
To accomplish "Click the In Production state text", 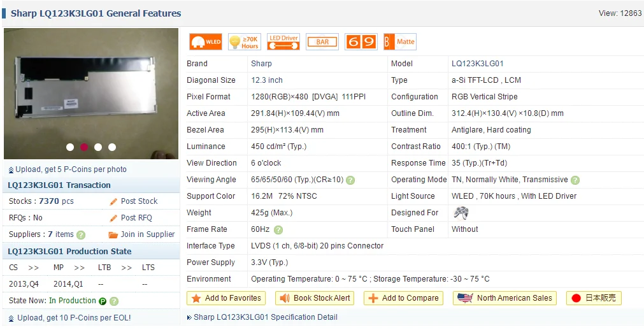I will [x=72, y=301].
